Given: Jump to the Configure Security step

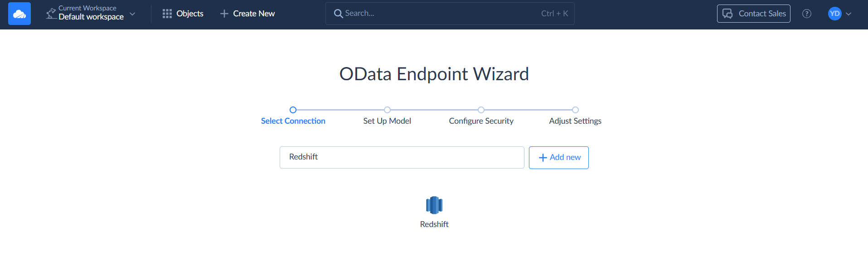Looking at the screenshot, I should pyautogui.click(x=481, y=121).
